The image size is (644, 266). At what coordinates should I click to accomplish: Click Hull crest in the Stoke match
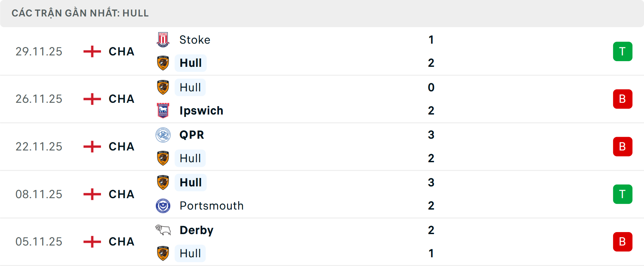(163, 63)
